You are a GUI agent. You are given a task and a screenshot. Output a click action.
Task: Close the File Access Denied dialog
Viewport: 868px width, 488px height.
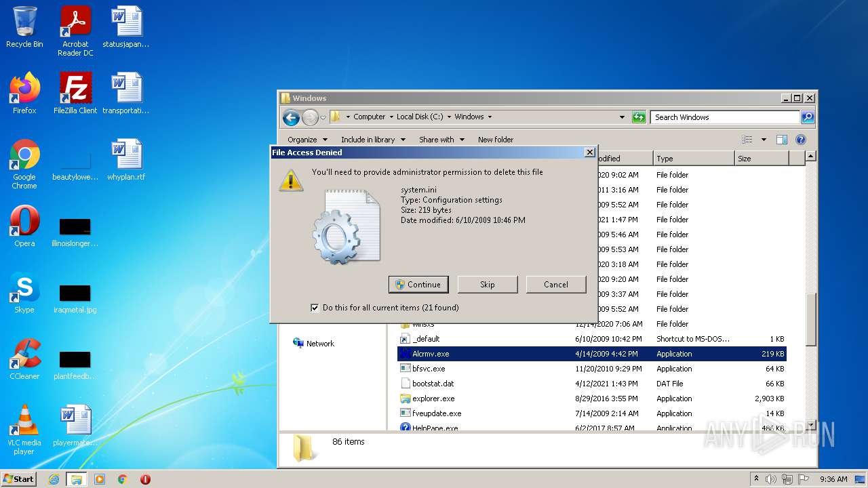point(589,152)
